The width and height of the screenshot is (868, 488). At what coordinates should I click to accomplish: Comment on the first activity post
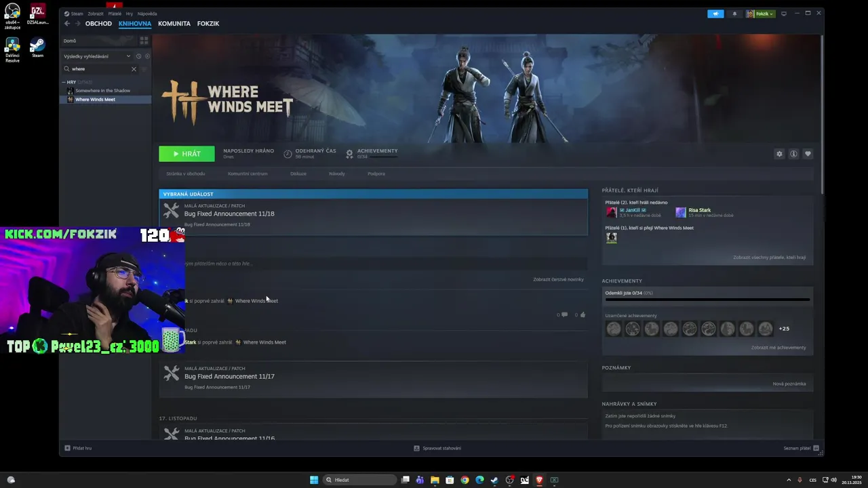point(564,314)
